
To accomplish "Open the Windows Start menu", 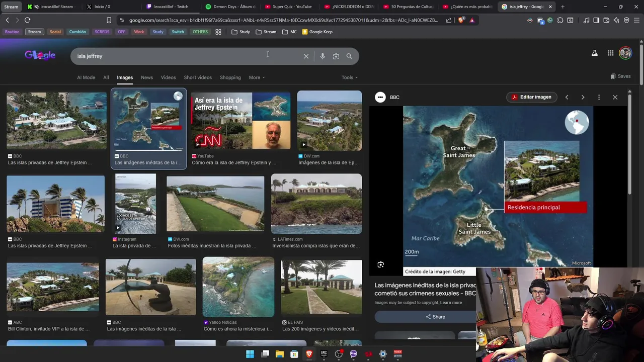I will pyautogui.click(x=250, y=354).
